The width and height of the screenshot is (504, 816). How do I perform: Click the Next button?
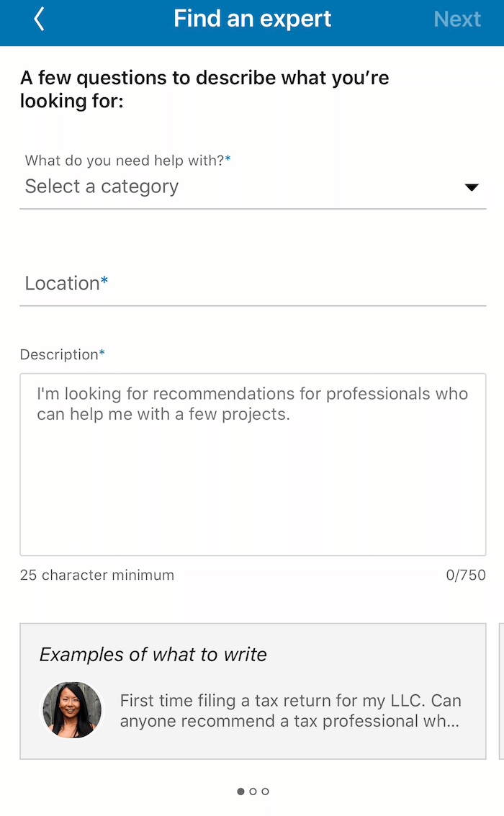pos(458,19)
